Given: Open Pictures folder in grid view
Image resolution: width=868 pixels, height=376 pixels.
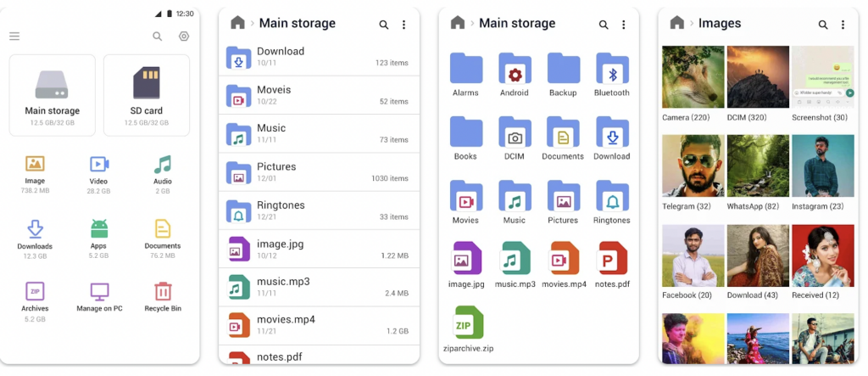Looking at the screenshot, I should (x=563, y=202).
